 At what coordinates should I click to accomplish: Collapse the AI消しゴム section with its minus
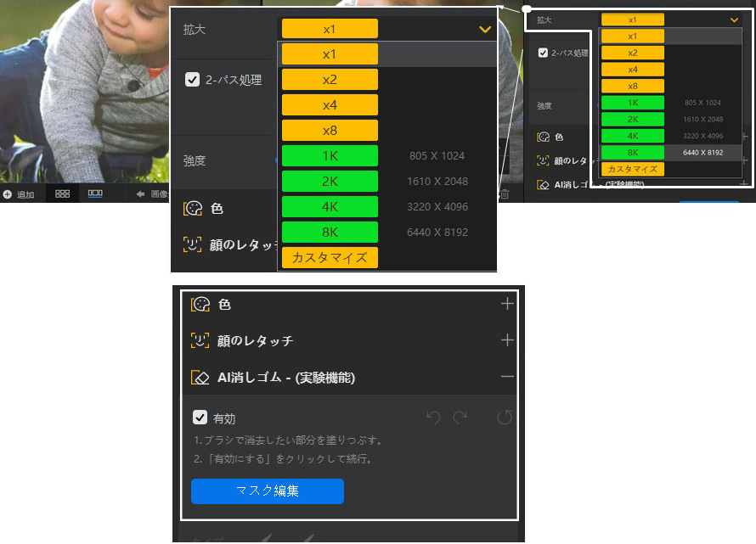507,376
